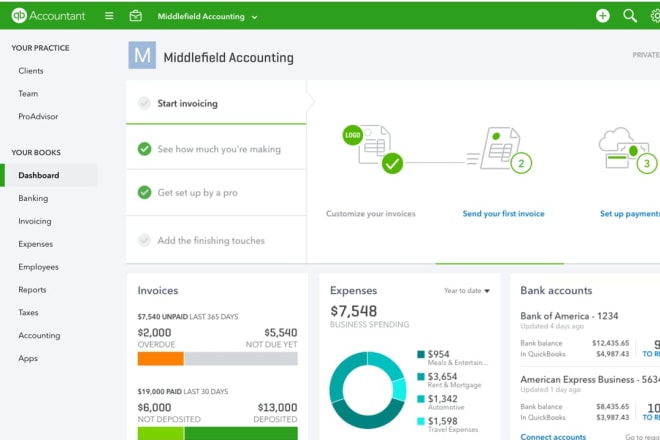Screen dimensions: 660x440
Task: Click the orange Overdue invoices bar
Action: tap(161, 359)
